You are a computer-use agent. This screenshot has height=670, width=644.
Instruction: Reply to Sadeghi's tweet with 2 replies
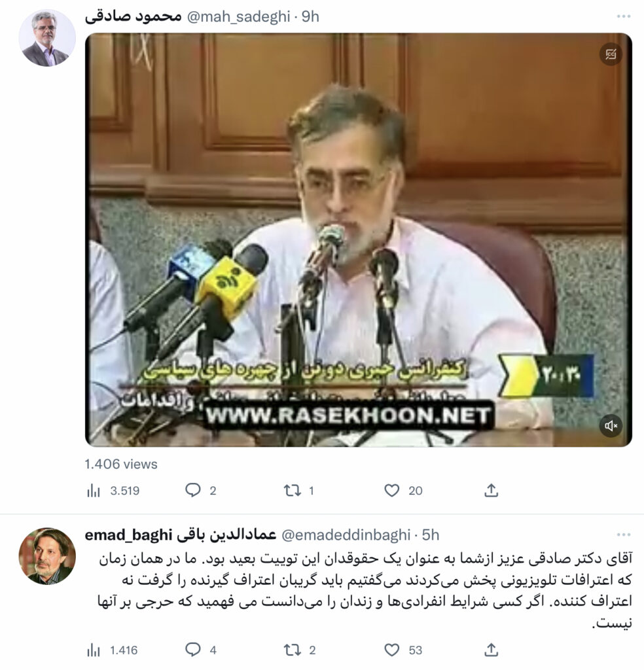200,490
